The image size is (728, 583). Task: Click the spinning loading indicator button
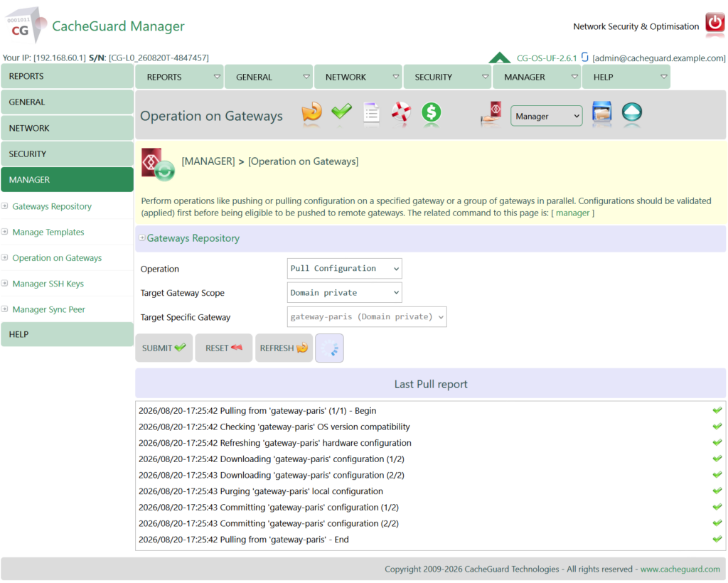(330, 348)
